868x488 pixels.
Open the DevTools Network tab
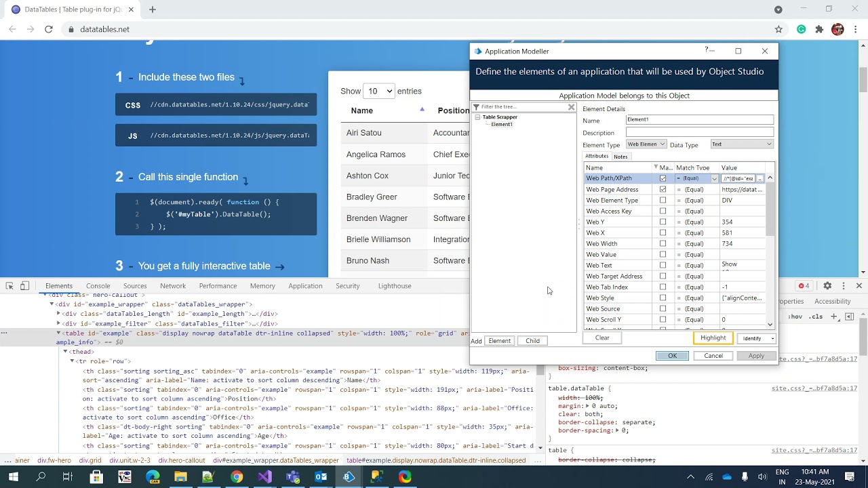173,286
